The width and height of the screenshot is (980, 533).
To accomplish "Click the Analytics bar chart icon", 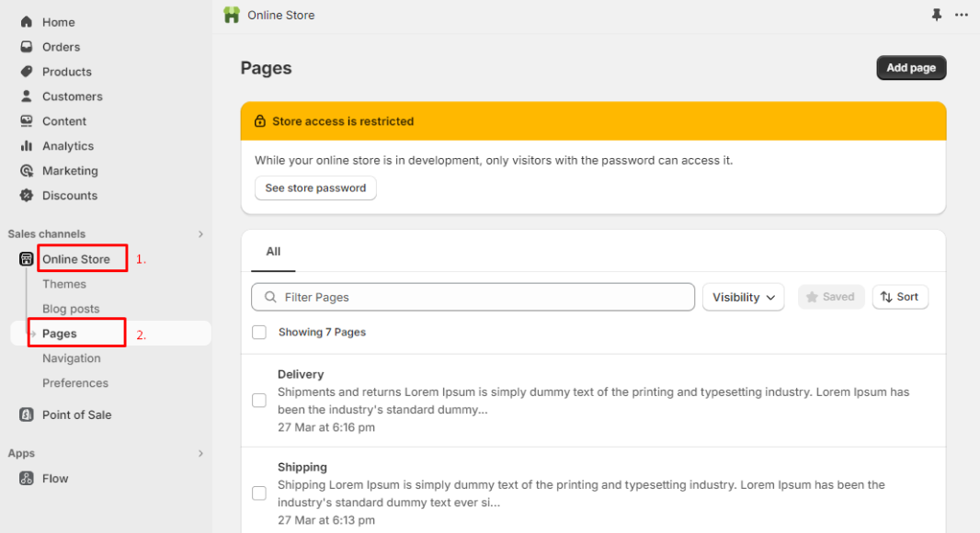I will point(27,145).
